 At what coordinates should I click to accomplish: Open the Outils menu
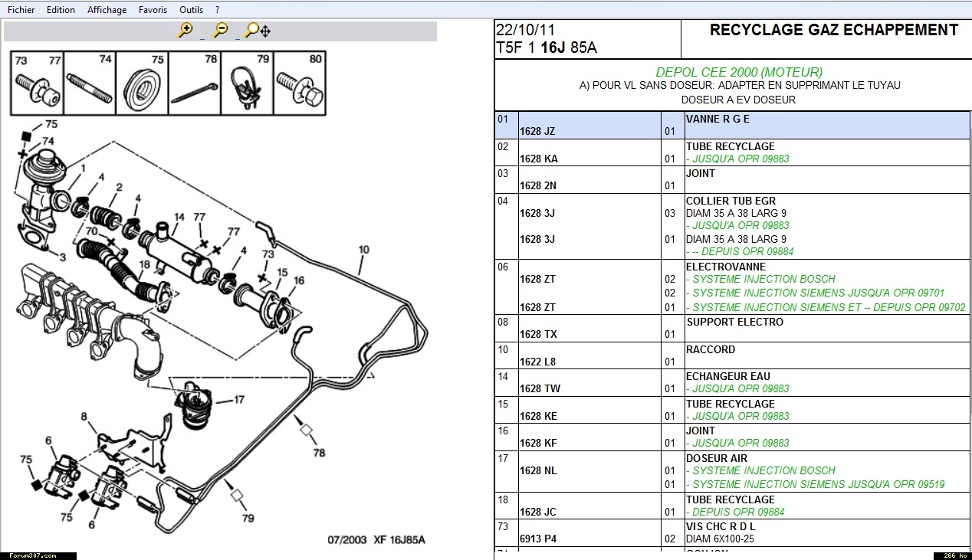(191, 10)
